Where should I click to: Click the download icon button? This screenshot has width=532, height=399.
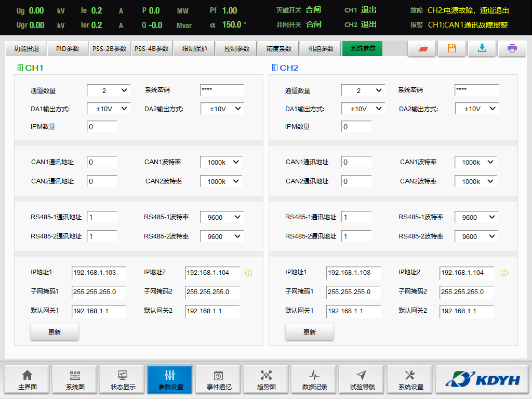pyautogui.click(x=482, y=48)
